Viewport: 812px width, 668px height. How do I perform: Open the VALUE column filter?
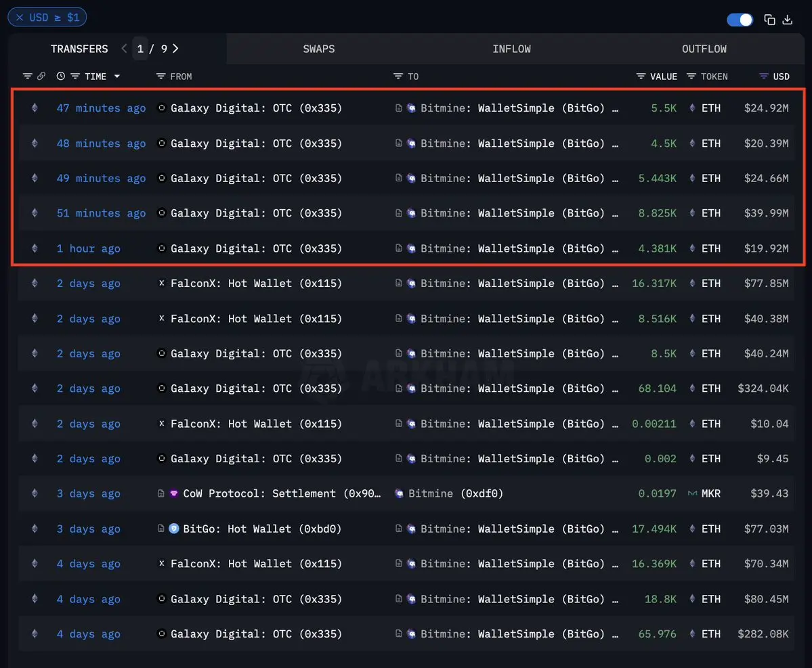tap(641, 76)
